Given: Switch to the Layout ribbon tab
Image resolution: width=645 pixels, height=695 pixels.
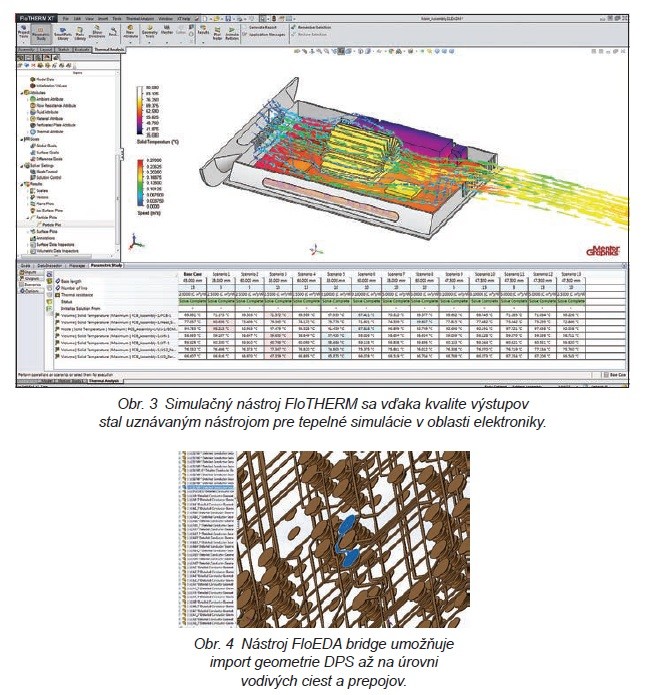Looking at the screenshot, I should point(46,50).
